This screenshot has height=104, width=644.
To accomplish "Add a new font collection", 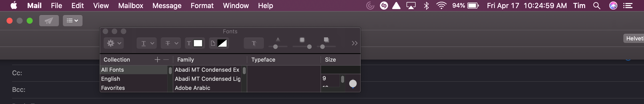I will point(157,60).
